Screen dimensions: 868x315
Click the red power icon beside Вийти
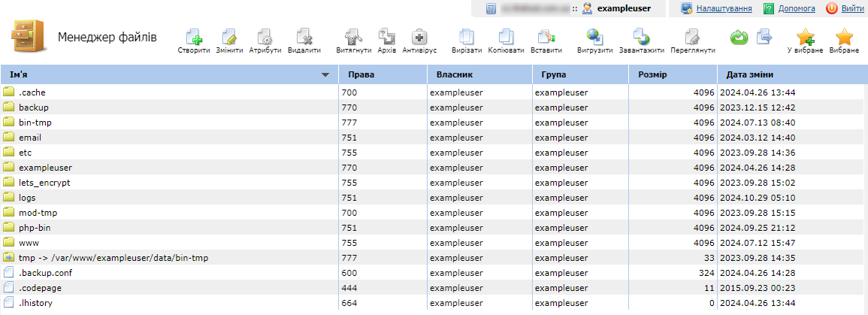point(832,8)
